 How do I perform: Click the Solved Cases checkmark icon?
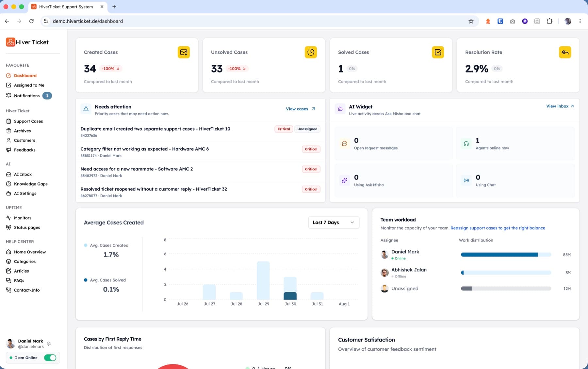pos(438,52)
